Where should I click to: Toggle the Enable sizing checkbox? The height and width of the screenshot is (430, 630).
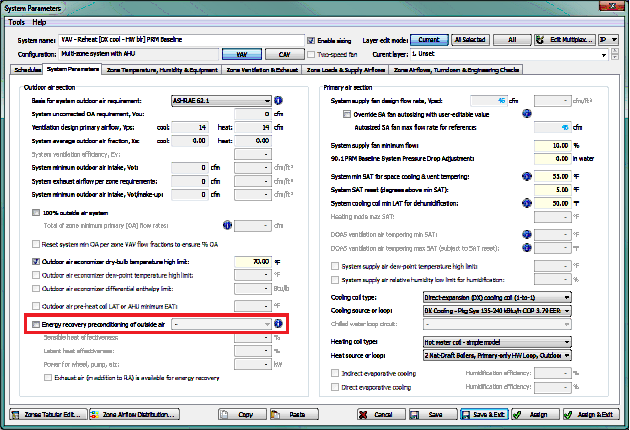(x=339, y=39)
